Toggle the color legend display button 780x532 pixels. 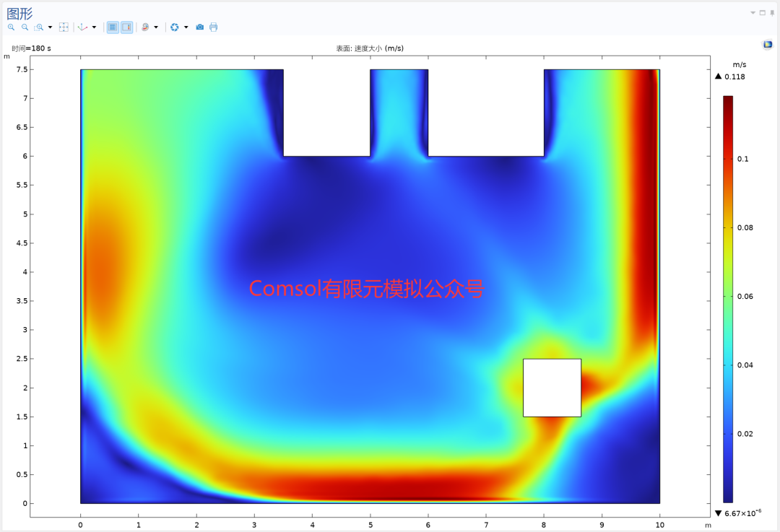point(127,27)
